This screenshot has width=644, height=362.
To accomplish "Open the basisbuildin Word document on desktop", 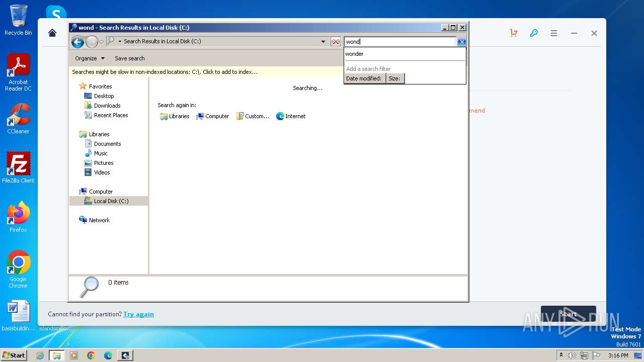I will click(18, 316).
